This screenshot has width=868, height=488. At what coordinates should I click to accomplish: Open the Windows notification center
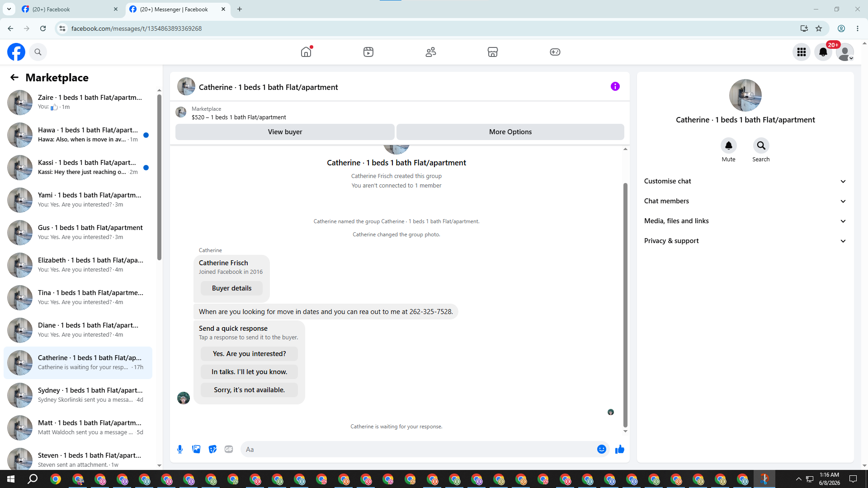tap(853, 479)
